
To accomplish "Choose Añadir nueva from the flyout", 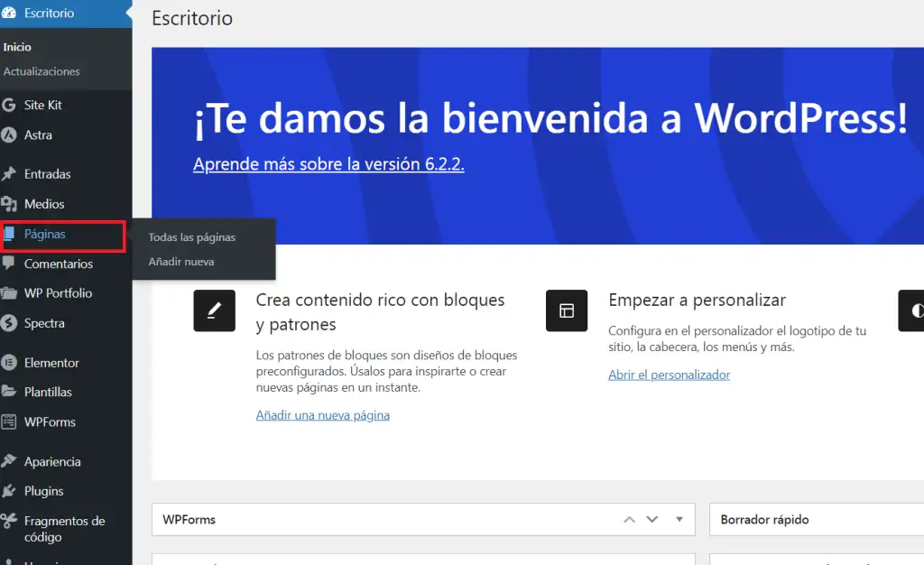I will 181,262.
